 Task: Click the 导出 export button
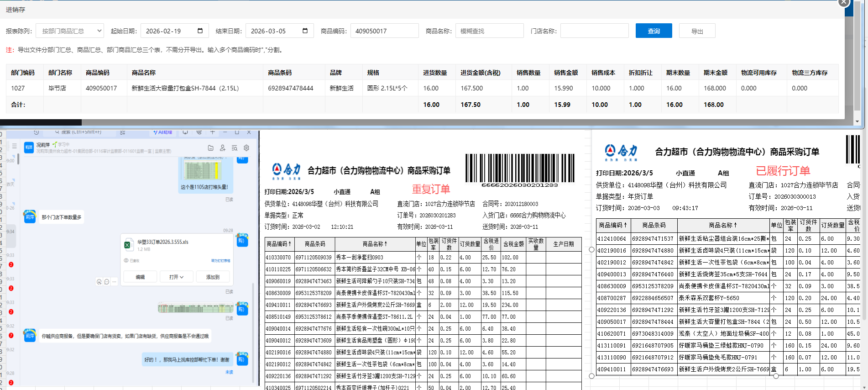[697, 31]
